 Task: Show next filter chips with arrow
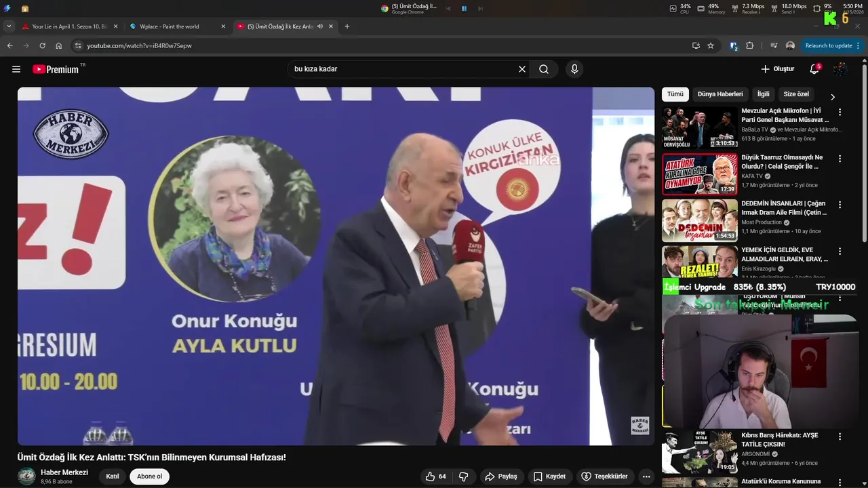point(833,97)
